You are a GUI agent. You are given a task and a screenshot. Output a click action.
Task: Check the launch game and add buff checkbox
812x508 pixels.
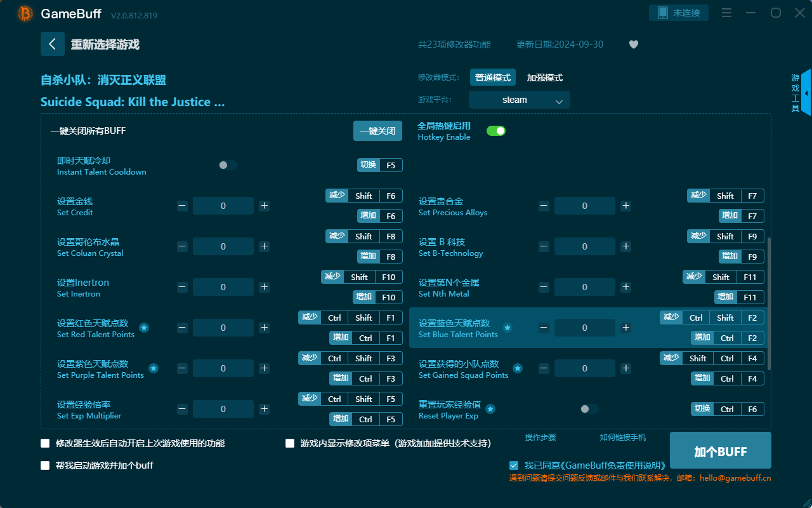[x=45, y=465]
